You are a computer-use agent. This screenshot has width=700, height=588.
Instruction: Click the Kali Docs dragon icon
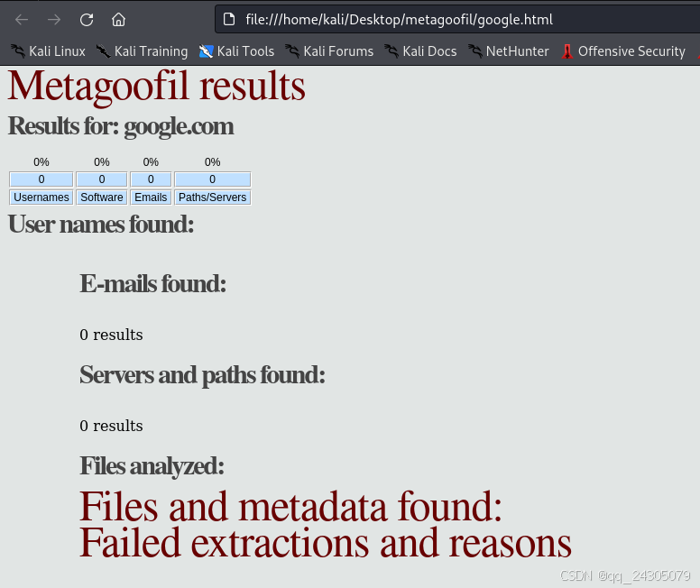click(x=391, y=51)
